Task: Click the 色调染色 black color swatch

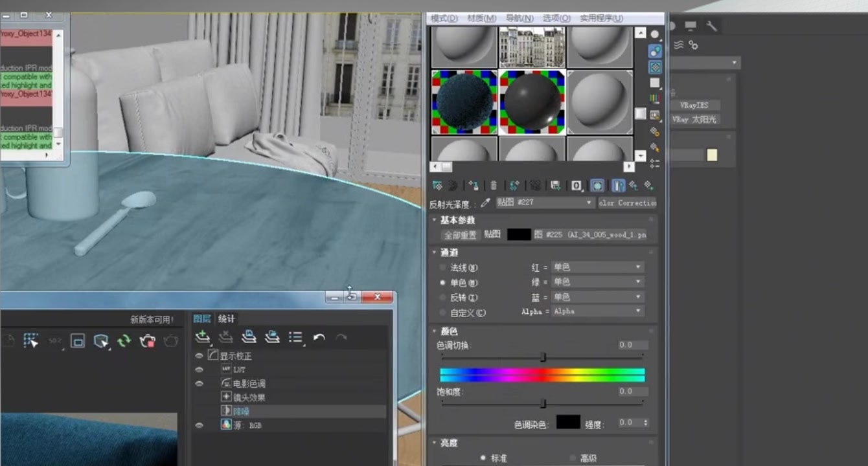Action: click(568, 423)
